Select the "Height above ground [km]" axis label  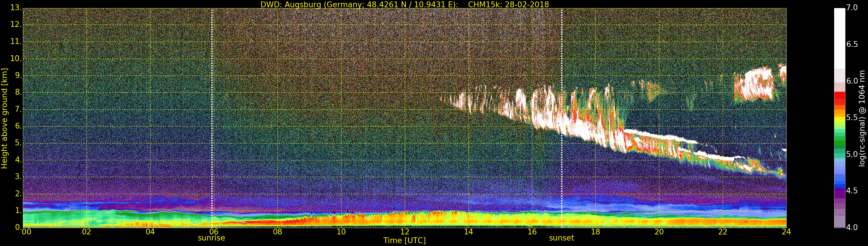point(4,118)
